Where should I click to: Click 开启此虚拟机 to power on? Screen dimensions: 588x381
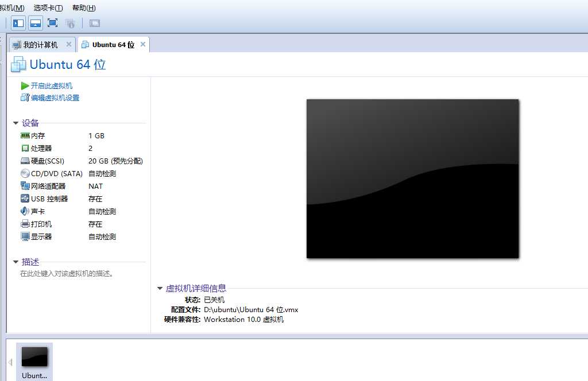click(x=51, y=86)
